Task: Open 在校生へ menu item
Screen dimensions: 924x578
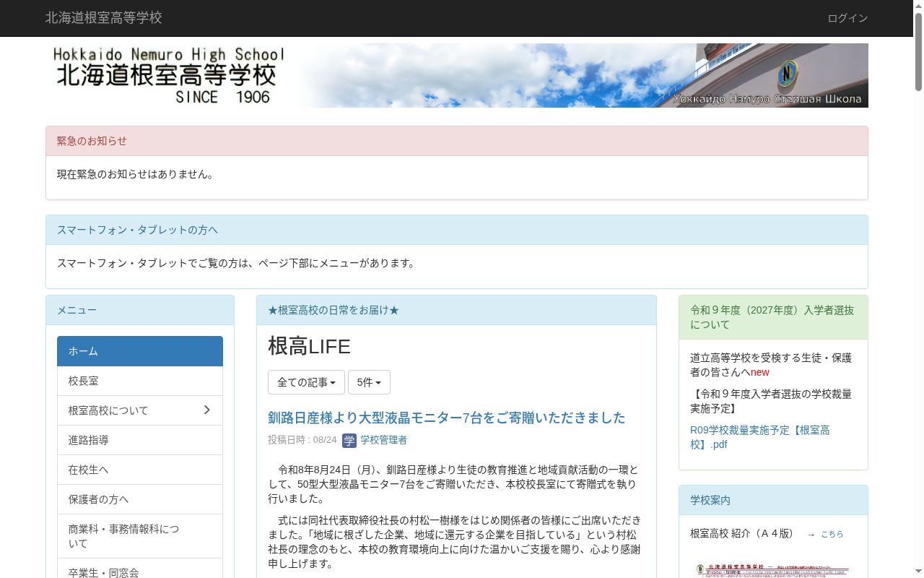Action: point(140,470)
